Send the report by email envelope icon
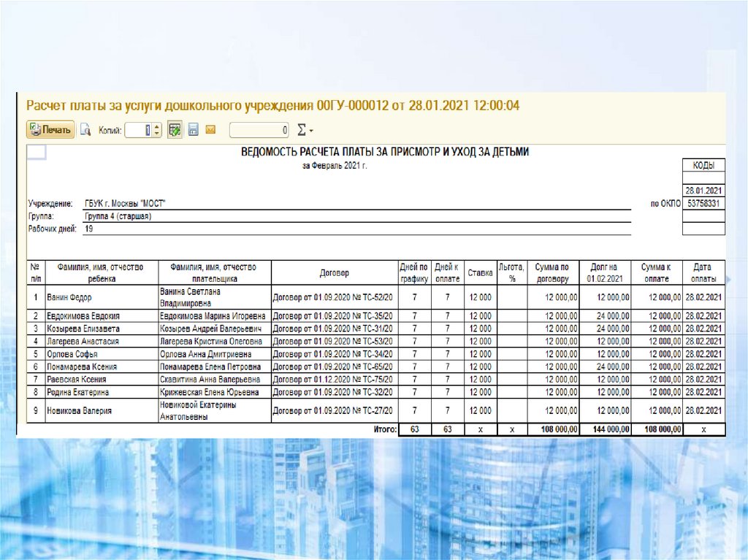This screenshot has height=560, width=748. [211, 130]
